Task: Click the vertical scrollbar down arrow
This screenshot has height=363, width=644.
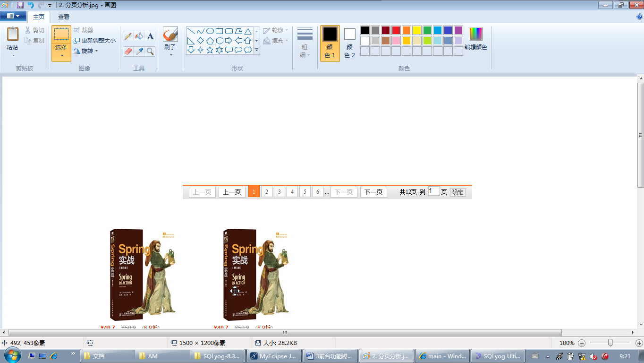Action: (x=641, y=325)
